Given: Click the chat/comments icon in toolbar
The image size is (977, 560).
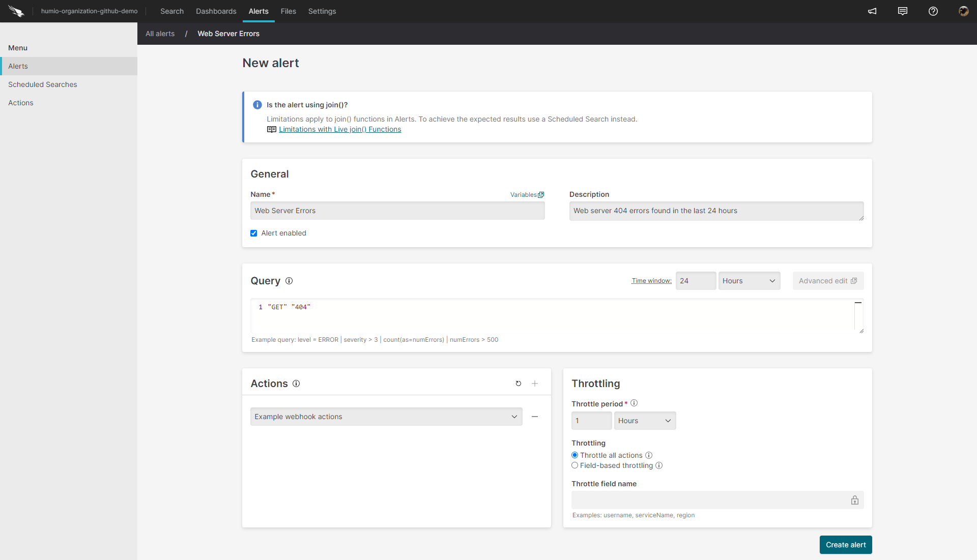Looking at the screenshot, I should (903, 11).
